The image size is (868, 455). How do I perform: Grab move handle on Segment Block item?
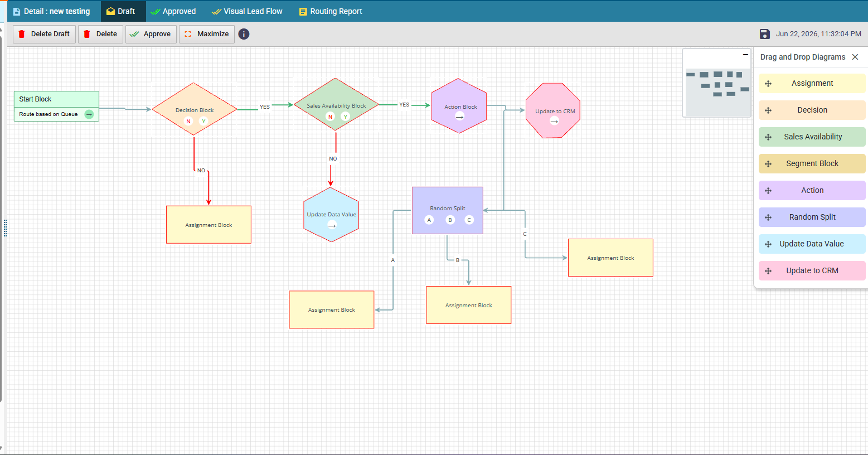[x=768, y=164]
